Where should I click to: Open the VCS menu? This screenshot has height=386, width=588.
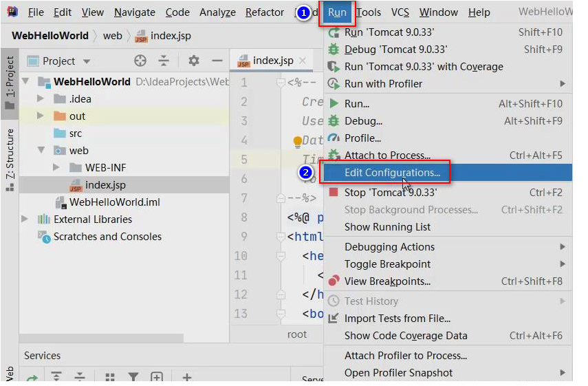400,12
